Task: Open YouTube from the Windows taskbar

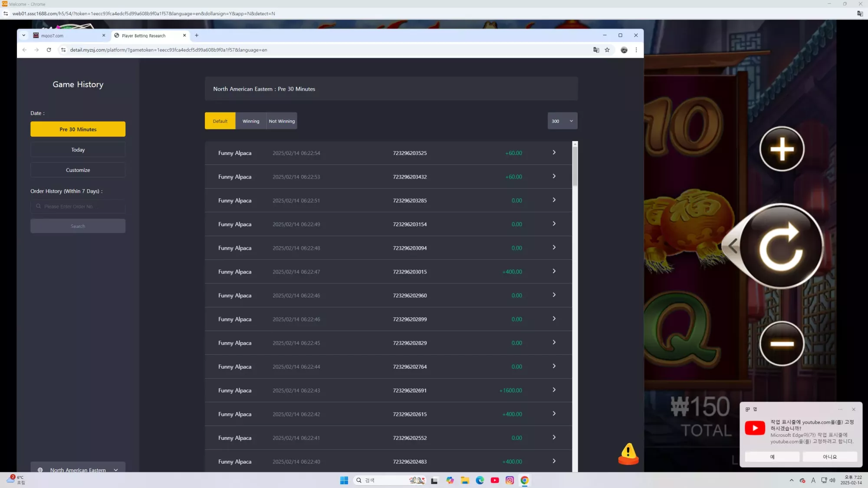Action: [495, 480]
